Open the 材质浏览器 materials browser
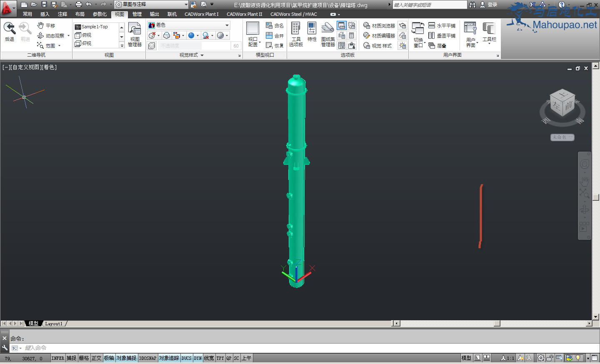Viewport: 600px width, 364px height. [x=379, y=26]
